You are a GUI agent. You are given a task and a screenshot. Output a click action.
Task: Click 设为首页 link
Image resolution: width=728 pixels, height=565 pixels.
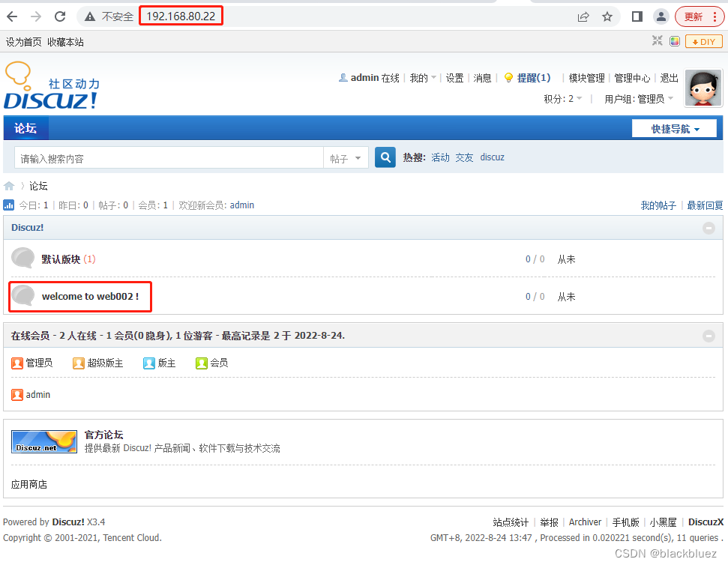[x=24, y=42]
